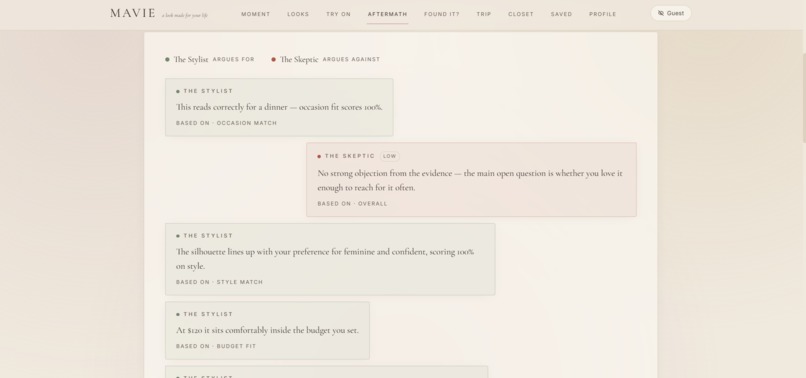Select the Stylist card about silhouette preference
The height and width of the screenshot is (378, 806).
[330, 259]
